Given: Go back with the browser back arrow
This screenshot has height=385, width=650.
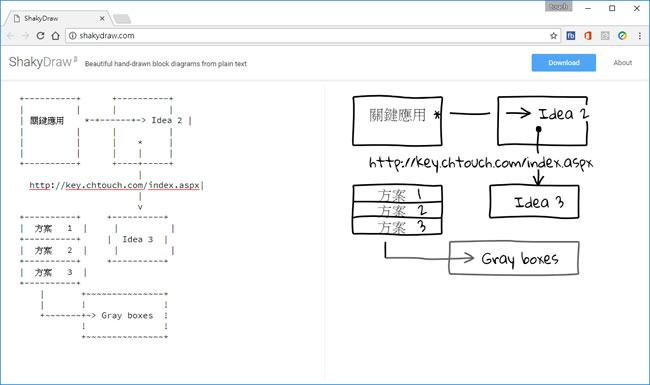Looking at the screenshot, I should (x=10, y=36).
